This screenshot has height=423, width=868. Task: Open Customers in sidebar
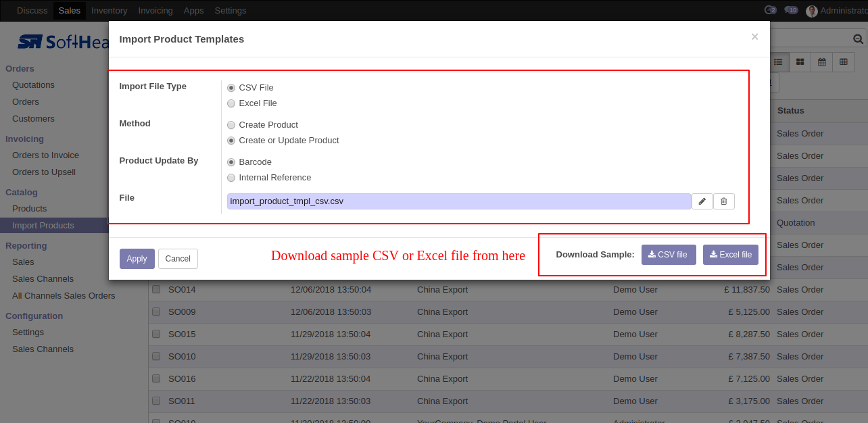click(33, 119)
